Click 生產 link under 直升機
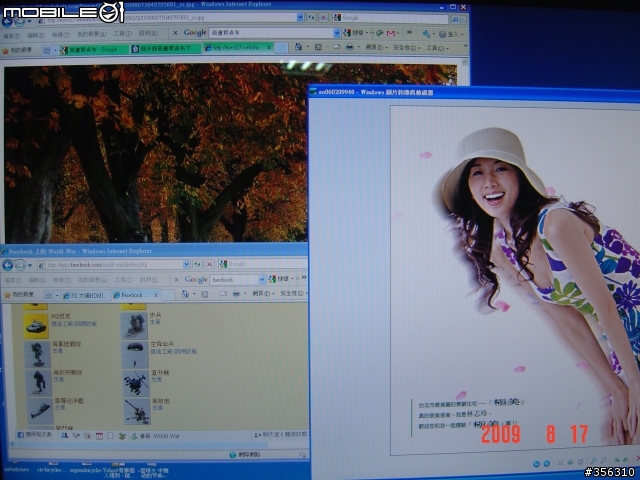This screenshot has height=480, width=640. (x=156, y=380)
